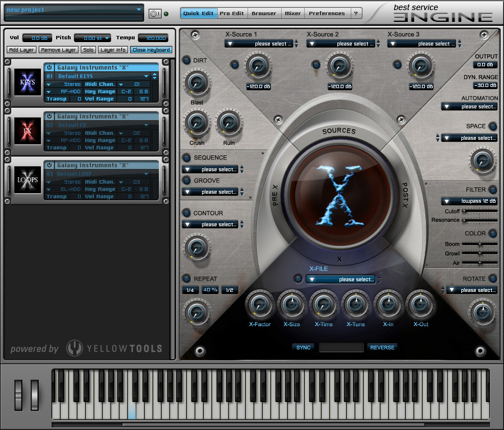Viewport: 504px width, 430px height.
Task: Click the Remove Layer button
Action: click(x=58, y=50)
